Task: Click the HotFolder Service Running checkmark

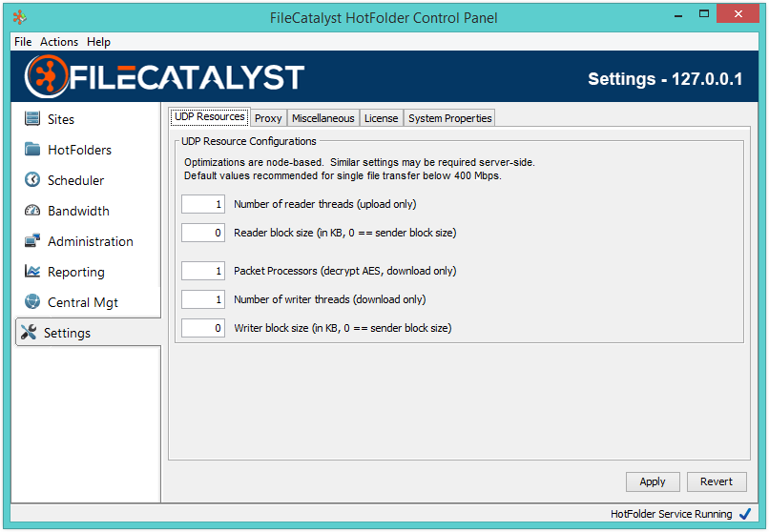Action: point(745,514)
